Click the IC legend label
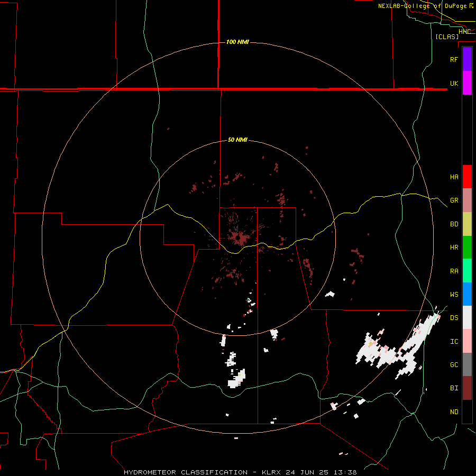Screen dimensions: 476x476 pyautogui.click(x=454, y=342)
